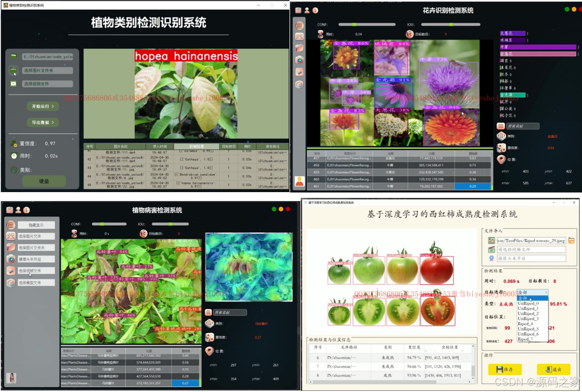The height and width of the screenshot is (392, 582).
Task: Click the folder browse icon beside the tomato image path
Action: coord(571,240)
